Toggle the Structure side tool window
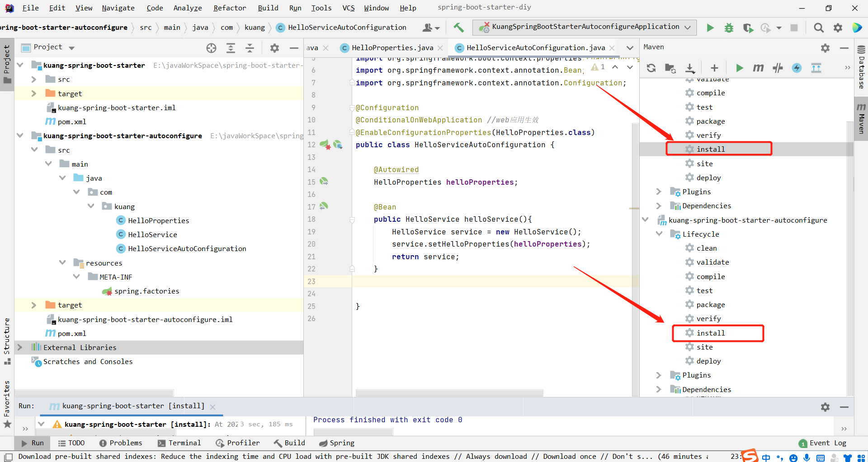Image resolution: width=868 pixels, height=462 pixels. click(x=7, y=341)
